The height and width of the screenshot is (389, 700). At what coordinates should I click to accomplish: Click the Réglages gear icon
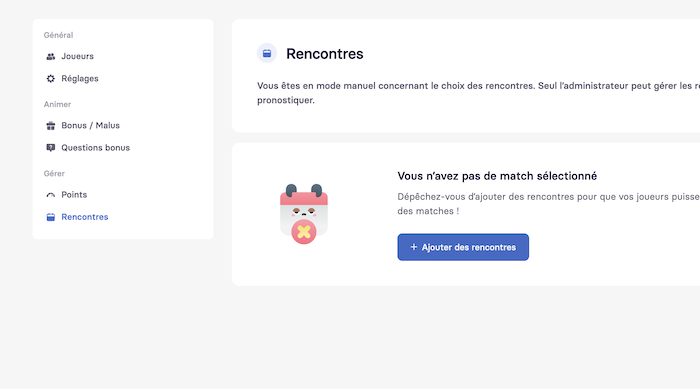click(50, 79)
